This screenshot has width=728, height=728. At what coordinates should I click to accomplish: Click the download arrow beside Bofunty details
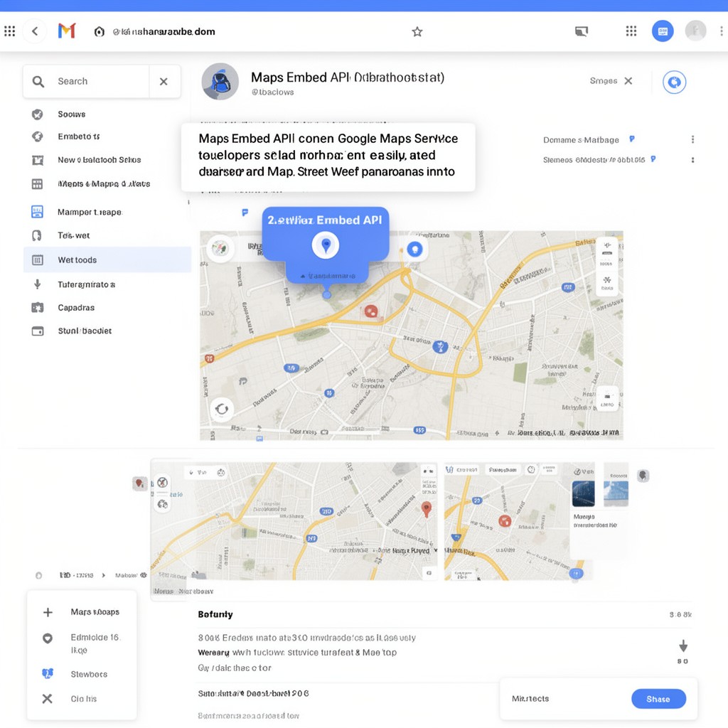683,646
